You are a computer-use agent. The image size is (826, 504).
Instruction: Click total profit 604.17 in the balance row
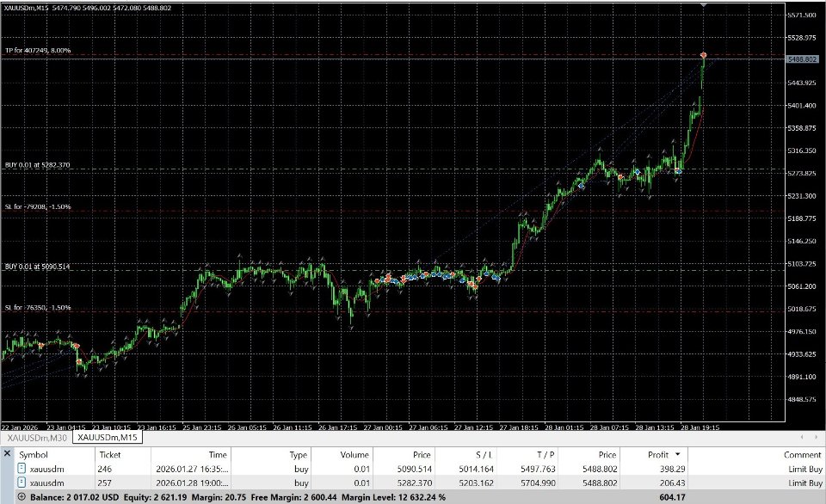[672, 497]
